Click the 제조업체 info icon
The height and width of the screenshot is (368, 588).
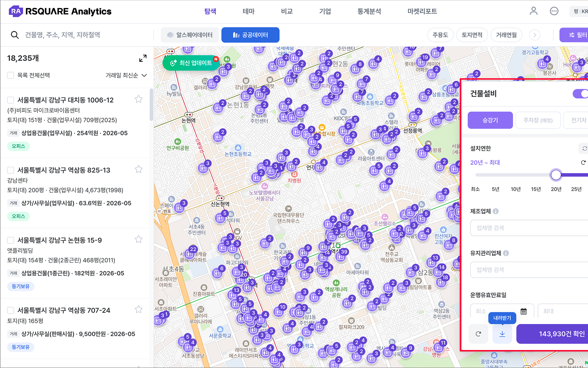496,211
